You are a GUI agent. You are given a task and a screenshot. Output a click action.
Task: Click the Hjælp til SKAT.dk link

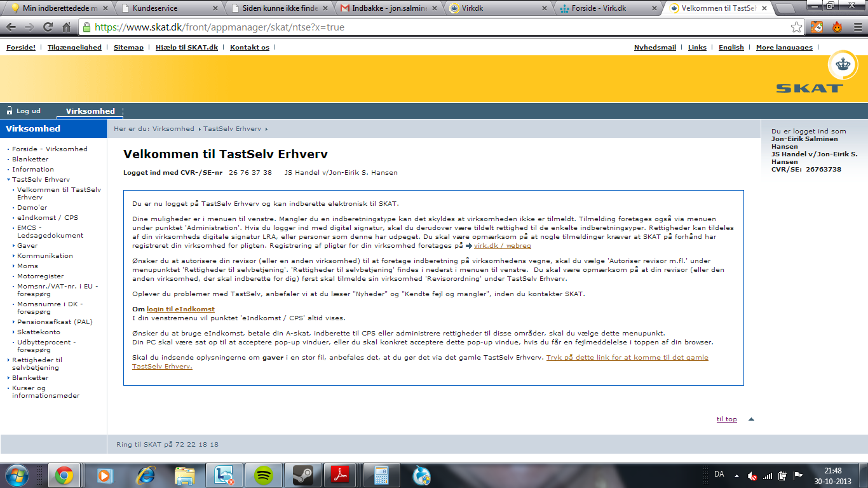point(187,48)
